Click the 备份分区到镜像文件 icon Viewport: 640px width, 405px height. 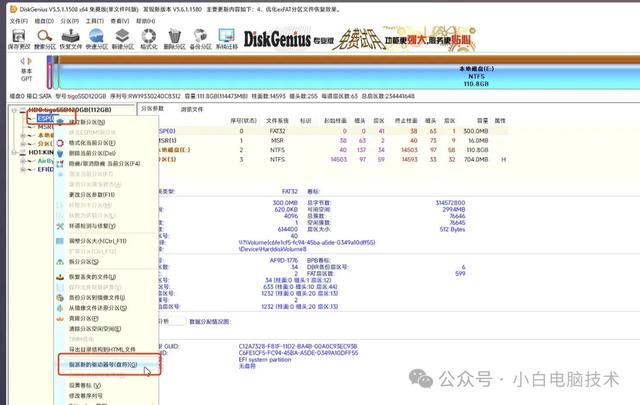pos(60,298)
